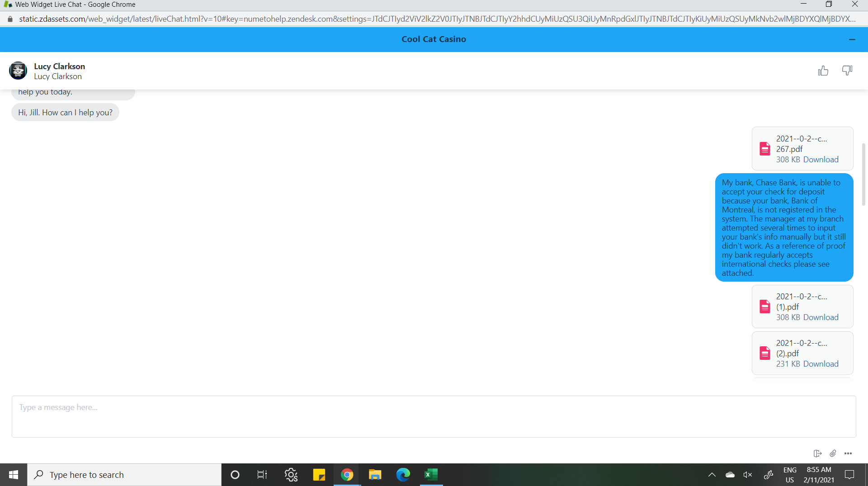Click the PDF icon of (1).pdf attachment
The width and height of the screenshot is (868, 486).
[765, 307]
